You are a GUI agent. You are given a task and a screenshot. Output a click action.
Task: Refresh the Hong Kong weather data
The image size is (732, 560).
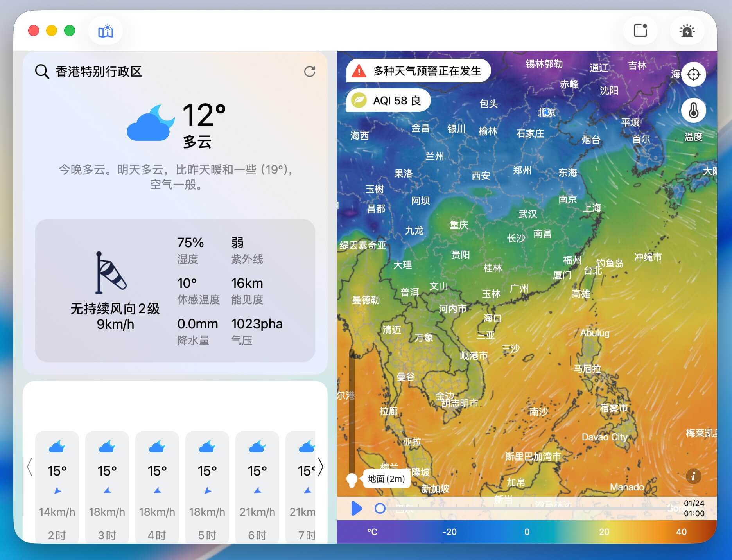(310, 72)
